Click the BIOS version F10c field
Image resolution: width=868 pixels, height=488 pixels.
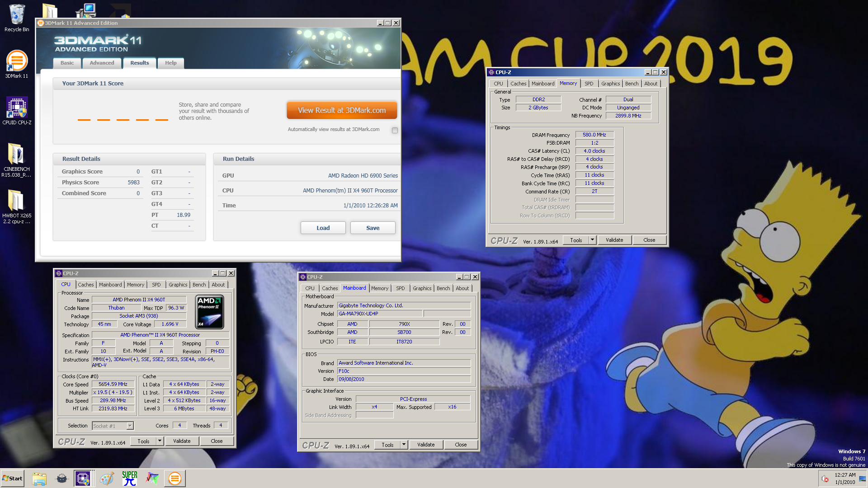[x=404, y=371]
